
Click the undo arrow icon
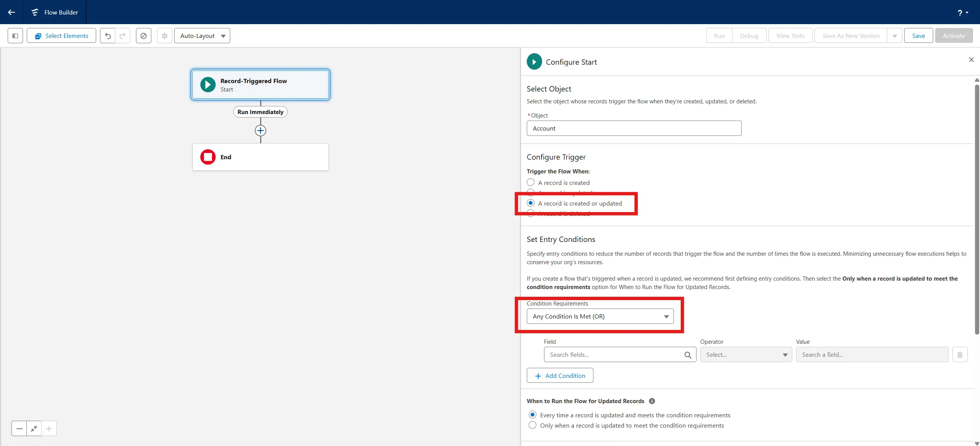click(108, 36)
